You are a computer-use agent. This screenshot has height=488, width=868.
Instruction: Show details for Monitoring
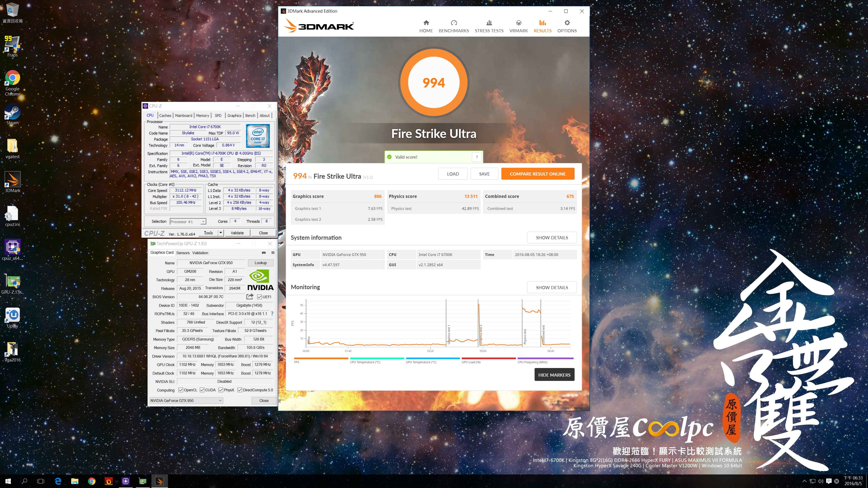coord(552,287)
